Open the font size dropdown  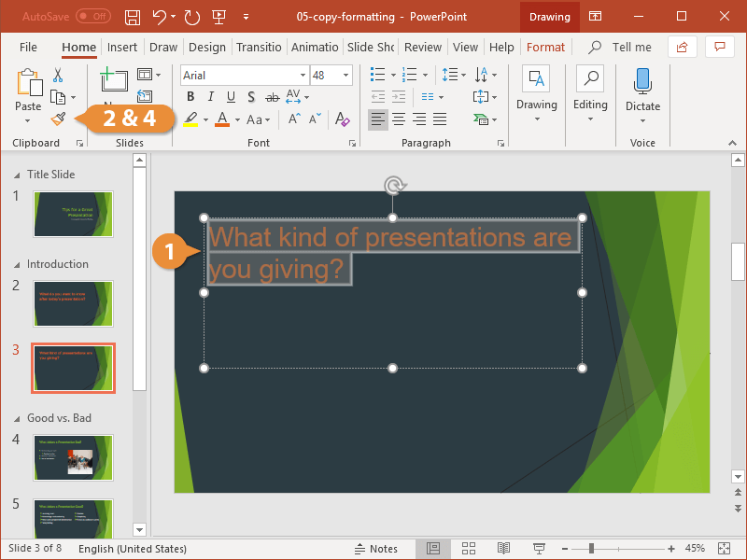coord(345,75)
